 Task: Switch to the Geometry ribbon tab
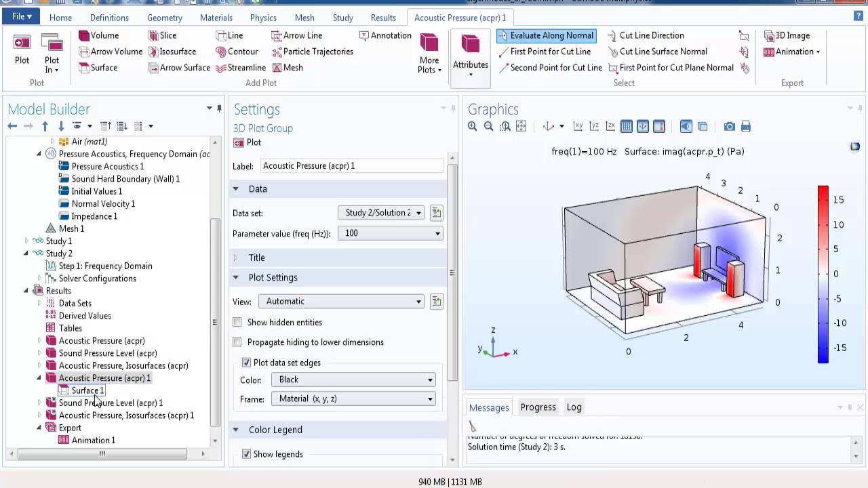164,18
